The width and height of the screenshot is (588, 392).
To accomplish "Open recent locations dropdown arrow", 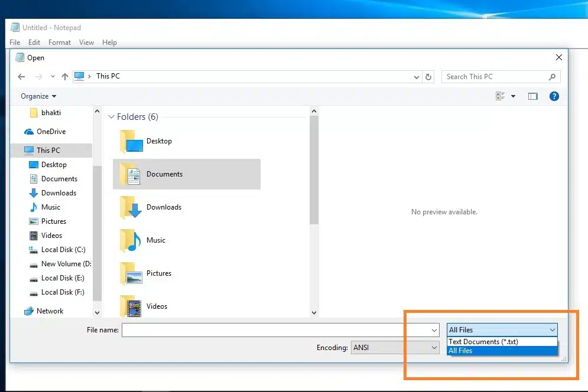I will [x=53, y=76].
